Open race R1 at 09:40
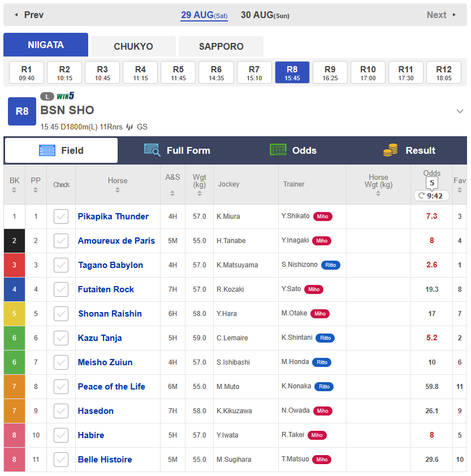 point(27,72)
